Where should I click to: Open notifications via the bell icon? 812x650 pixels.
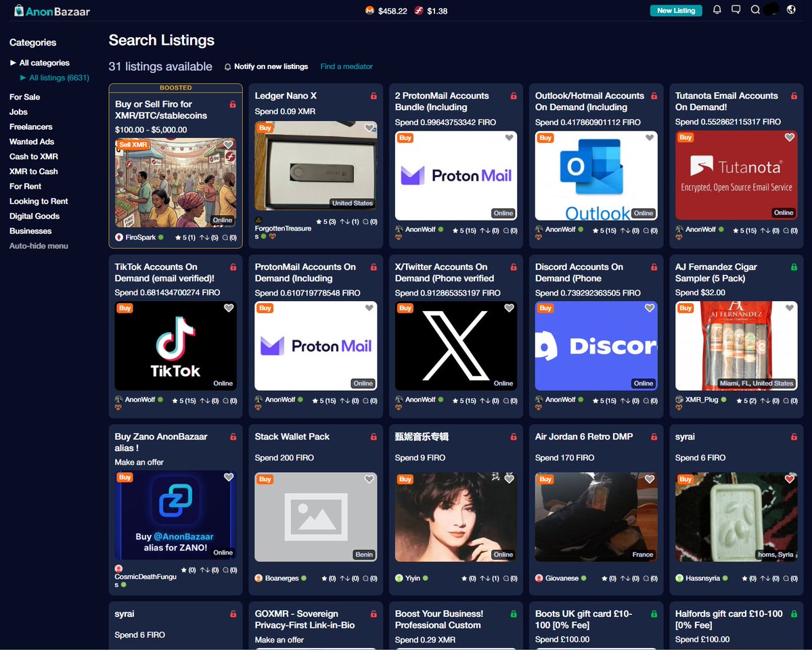717,10
